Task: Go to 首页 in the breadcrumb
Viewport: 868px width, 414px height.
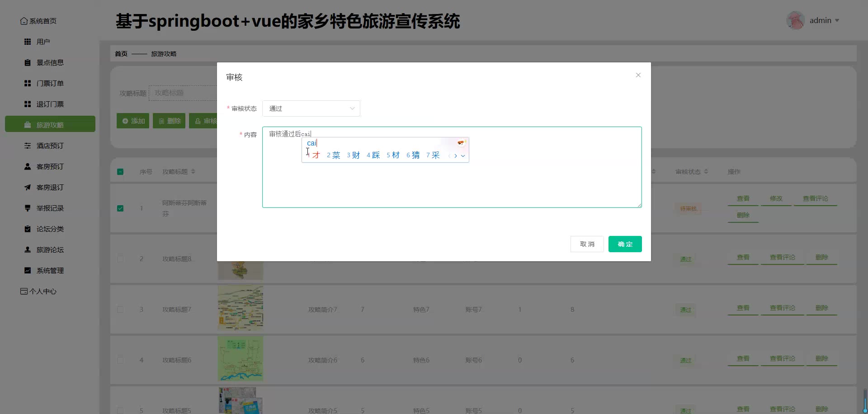Action: pos(121,54)
